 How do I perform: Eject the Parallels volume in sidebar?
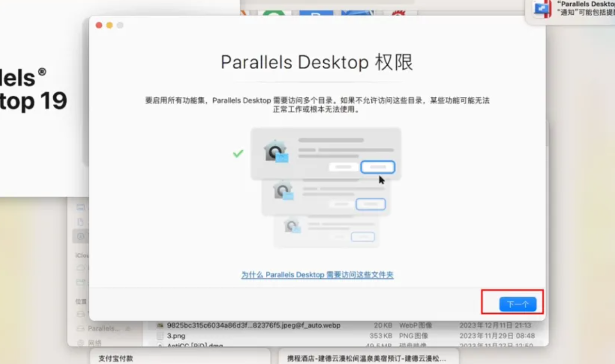pos(128,328)
